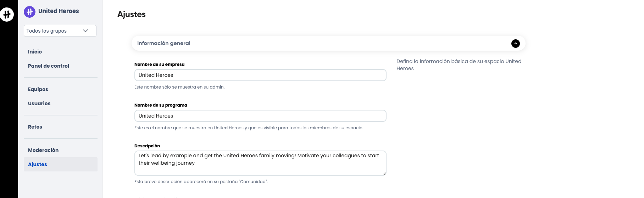The image size is (644, 198).
Task: Collapse the Información general section chevron
Action: (x=515, y=43)
